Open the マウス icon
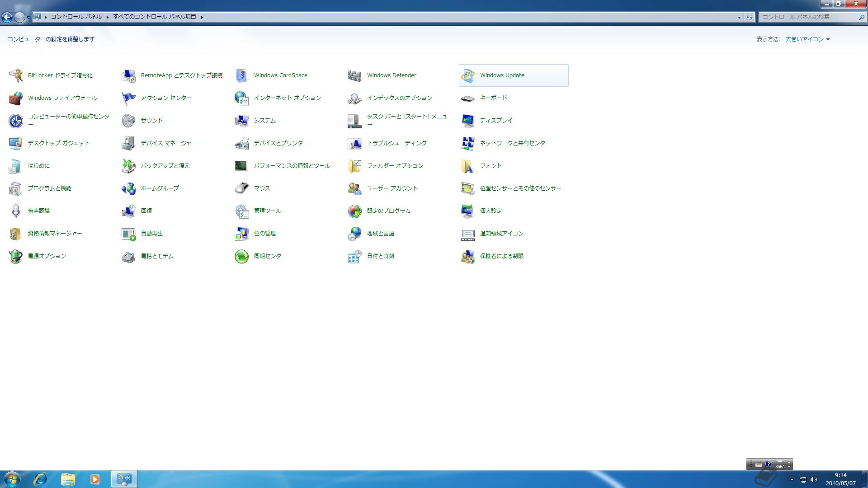This screenshot has width=868, height=488. coord(242,188)
